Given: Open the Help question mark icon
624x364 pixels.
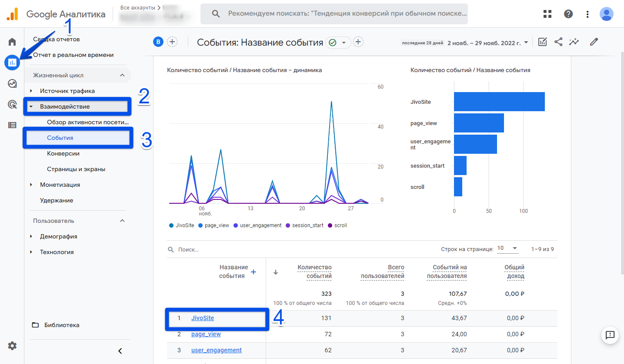Looking at the screenshot, I should [x=568, y=14].
